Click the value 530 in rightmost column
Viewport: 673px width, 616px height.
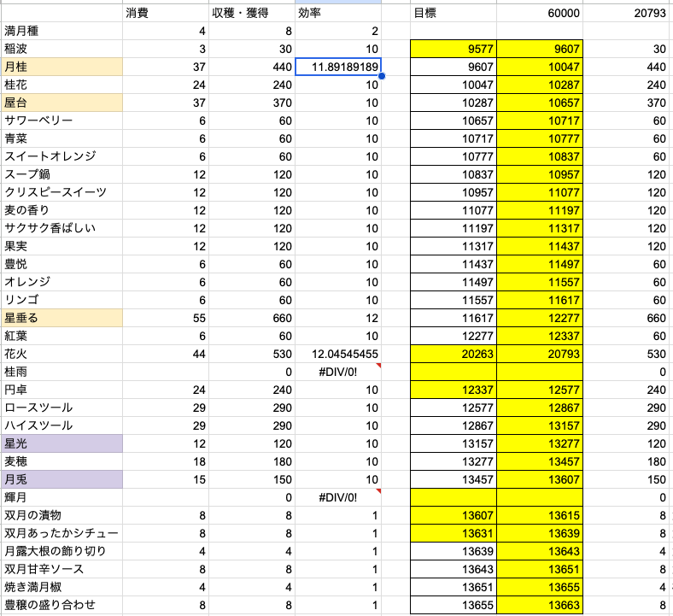pyautogui.click(x=628, y=355)
